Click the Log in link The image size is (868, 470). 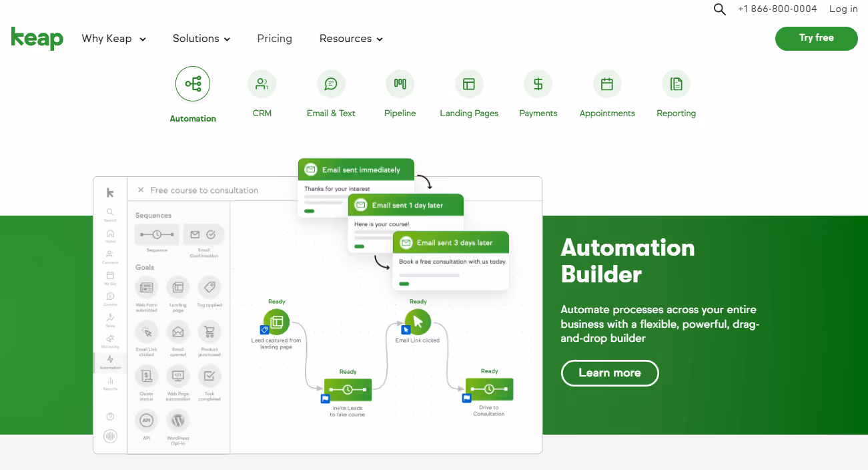point(843,9)
